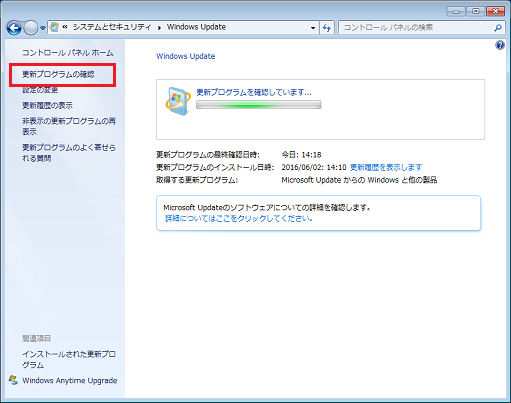Click the 今日: 14:18 last check value
Screen dimensions: 511x403
pyautogui.click(x=301, y=155)
